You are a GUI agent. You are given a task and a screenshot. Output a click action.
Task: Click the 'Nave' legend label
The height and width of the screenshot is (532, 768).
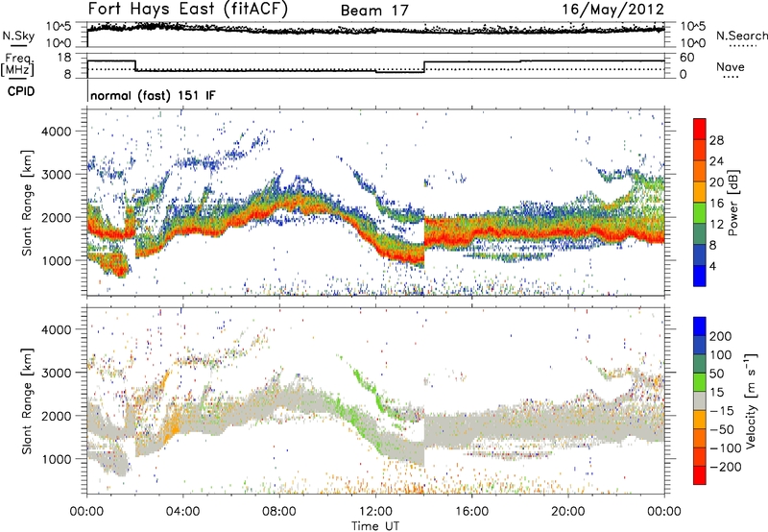tap(730, 67)
